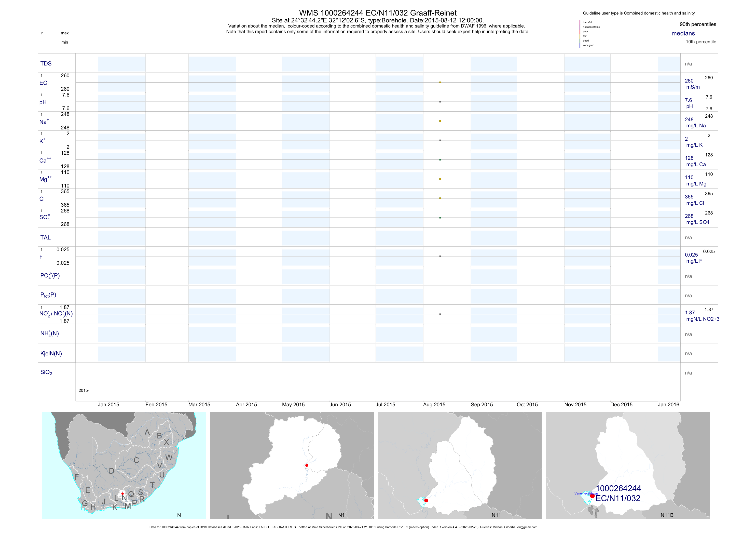The height and width of the screenshot is (535, 756).
Task: Click the pH data marker in Aug 2015
Action: pyautogui.click(x=440, y=102)
